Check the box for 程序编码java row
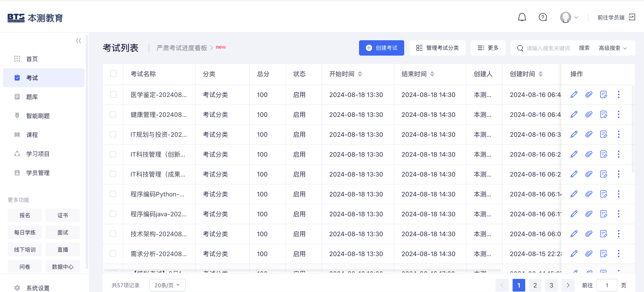 (113, 214)
